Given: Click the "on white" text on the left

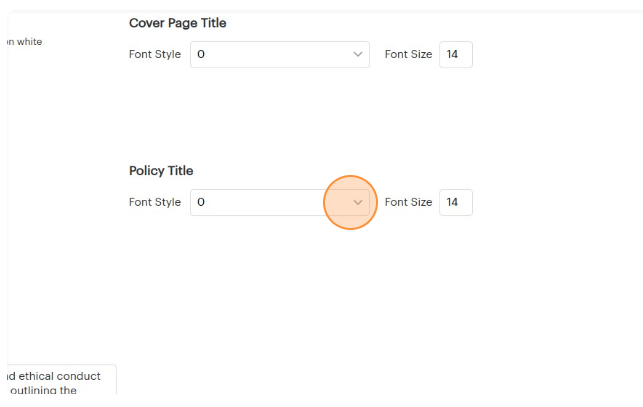Looking at the screenshot, I should (x=24, y=42).
